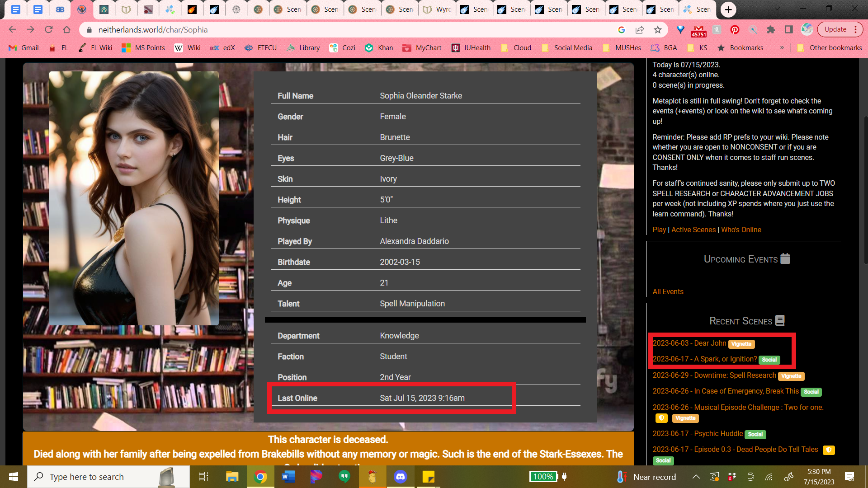Show hidden system tray icons
Viewport: 868px width, 488px height.
click(696, 477)
